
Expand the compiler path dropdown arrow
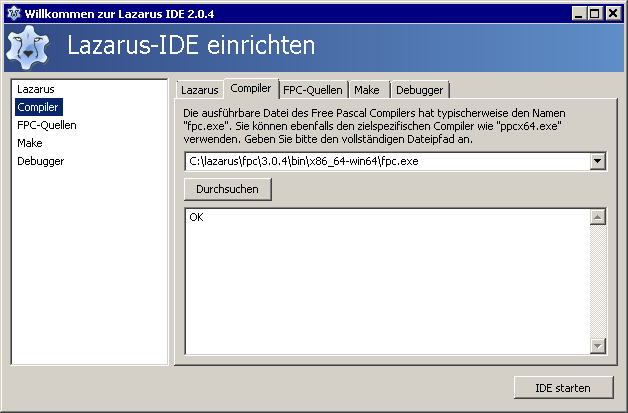(x=598, y=161)
